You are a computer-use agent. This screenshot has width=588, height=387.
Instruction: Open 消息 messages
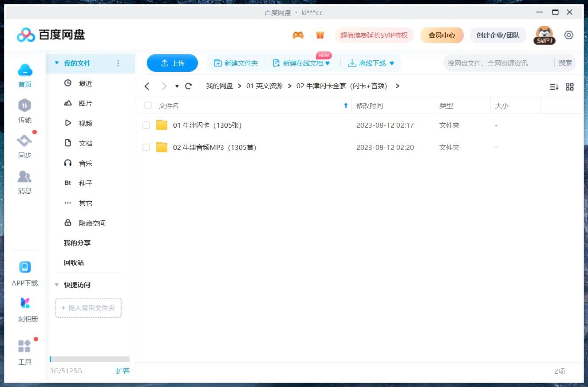24,182
